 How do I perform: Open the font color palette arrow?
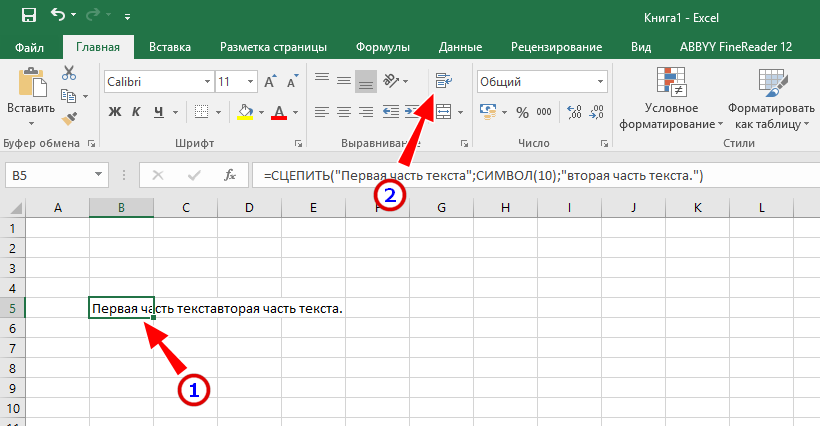(295, 112)
